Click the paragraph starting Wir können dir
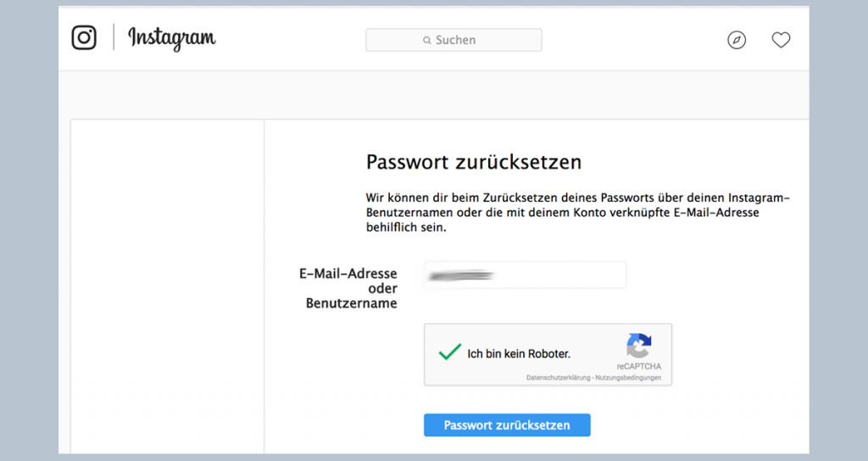Viewport: 868px width, 461px height. pyautogui.click(x=577, y=213)
